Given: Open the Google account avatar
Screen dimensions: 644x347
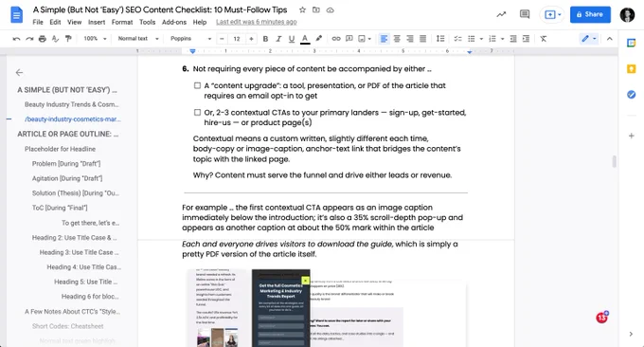Looking at the screenshot, I should [627, 15].
